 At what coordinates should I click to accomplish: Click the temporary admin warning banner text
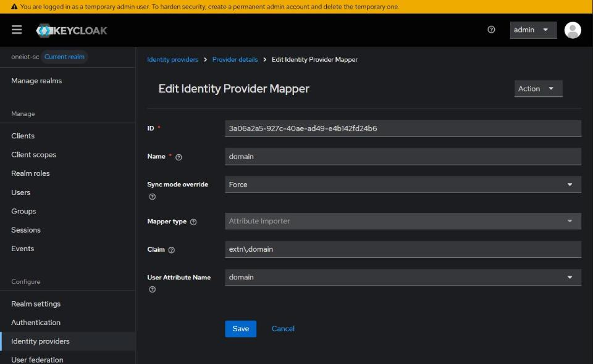point(209,7)
